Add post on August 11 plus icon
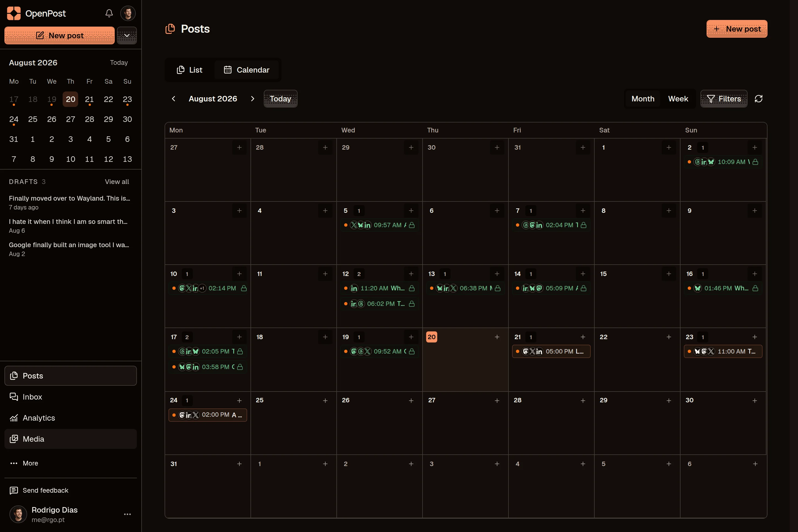Viewport: 798px width, 532px height. pos(325,273)
